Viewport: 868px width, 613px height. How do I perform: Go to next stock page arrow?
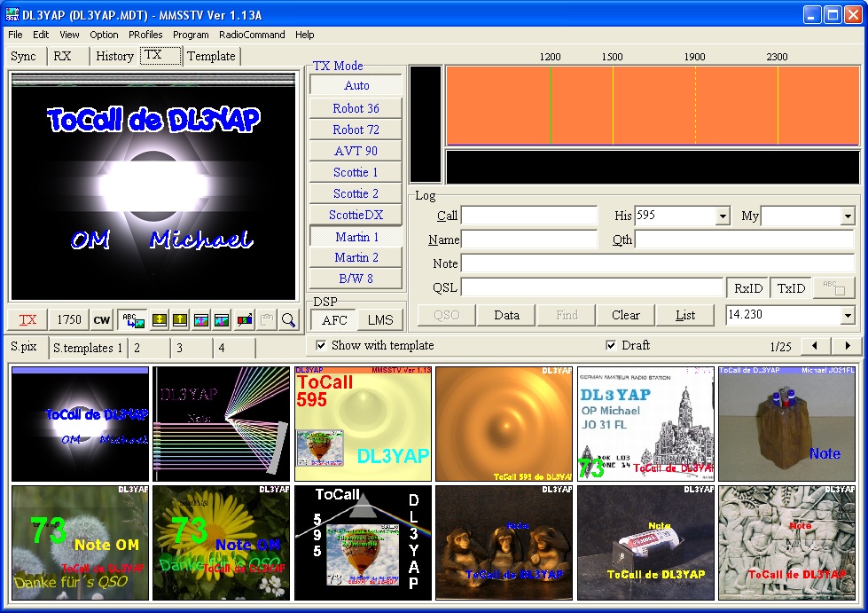point(848,346)
